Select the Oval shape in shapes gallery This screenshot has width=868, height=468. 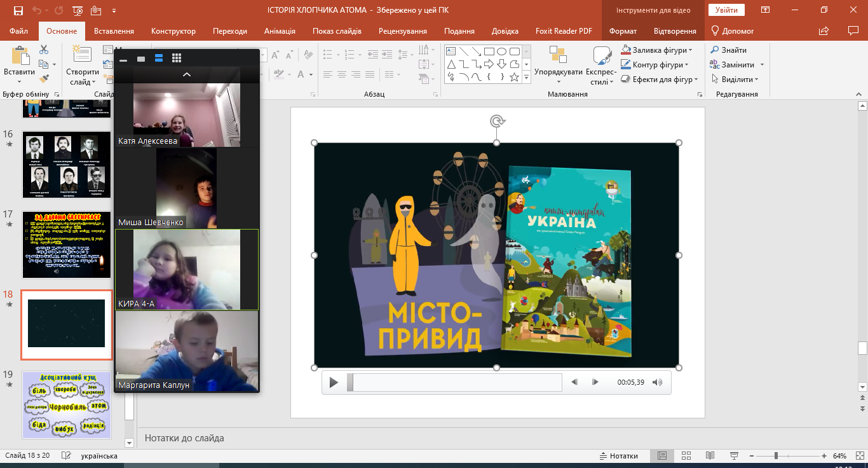point(501,52)
